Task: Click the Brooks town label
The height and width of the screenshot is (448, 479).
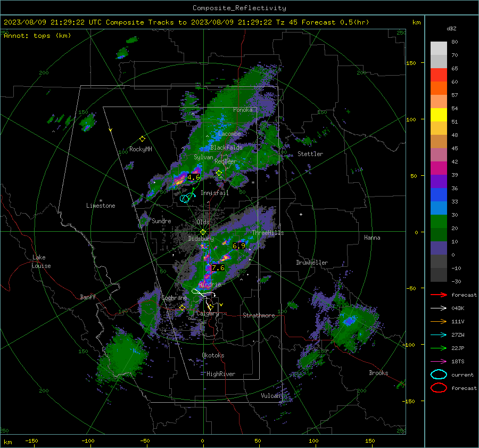Action: [378, 373]
